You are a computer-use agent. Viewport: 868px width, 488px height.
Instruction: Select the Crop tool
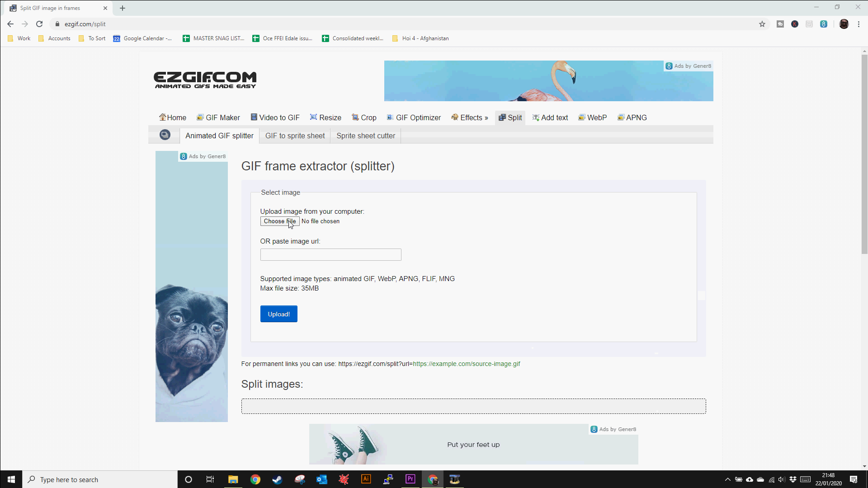[x=364, y=117]
